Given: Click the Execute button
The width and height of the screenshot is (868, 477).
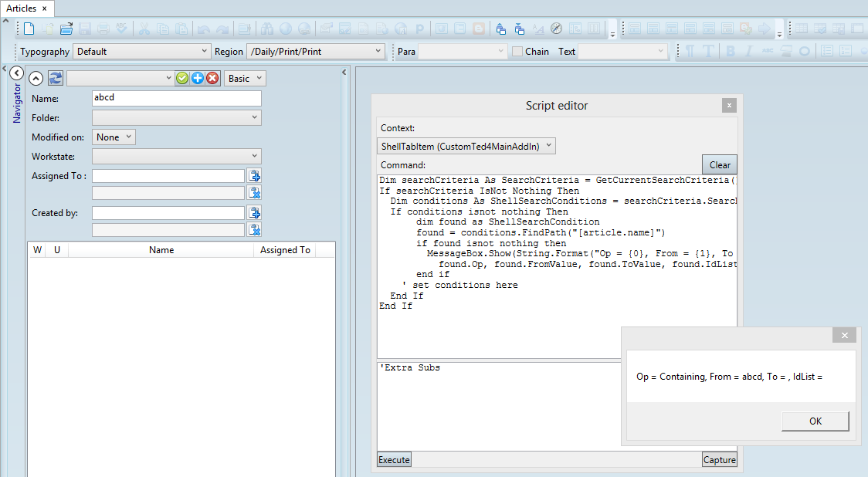Looking at the screenshot, I should pos(394,460).
